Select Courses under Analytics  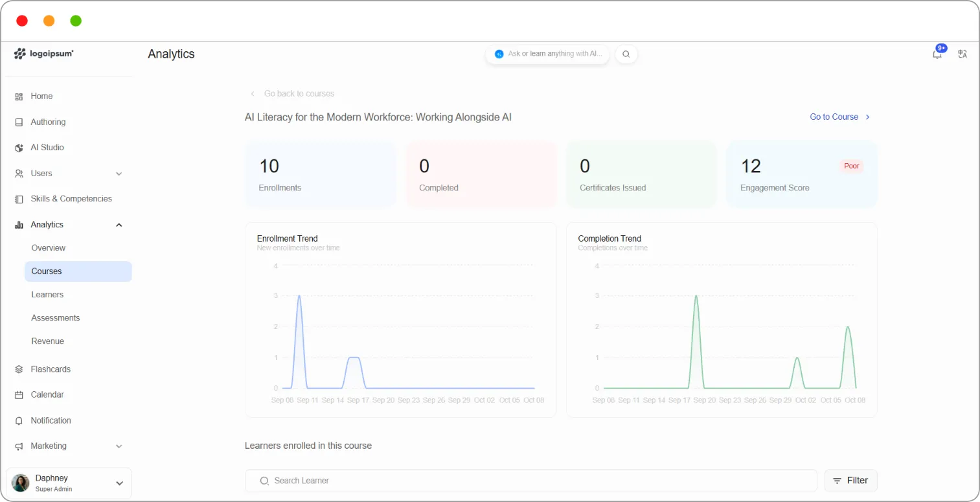[78, 271]
